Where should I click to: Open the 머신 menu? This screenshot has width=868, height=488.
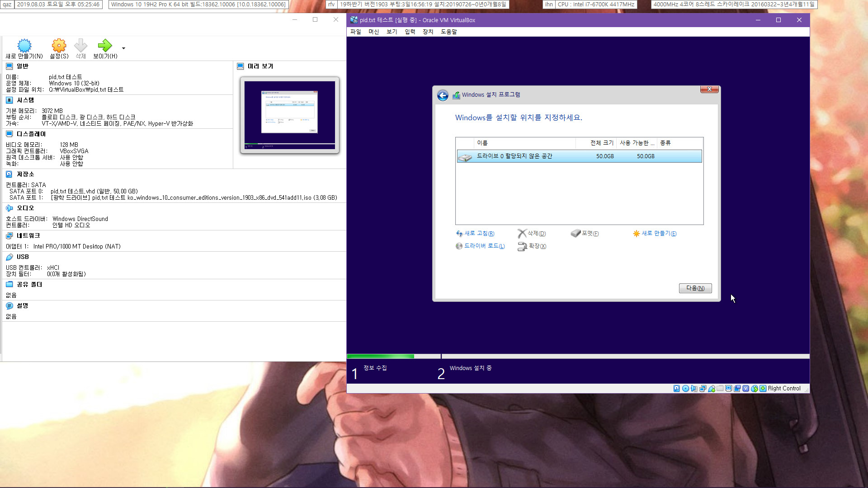pos(374,32)
